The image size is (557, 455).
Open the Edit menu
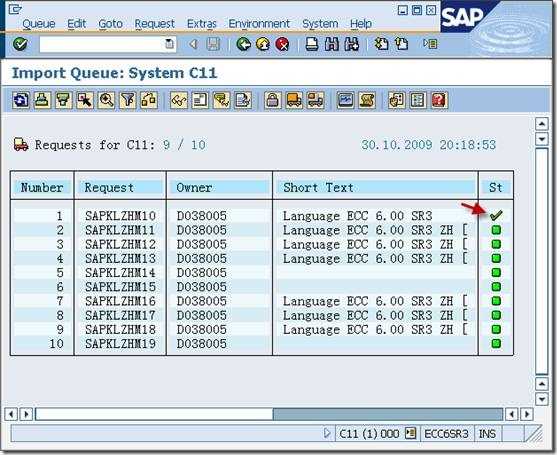pos(76,24)
